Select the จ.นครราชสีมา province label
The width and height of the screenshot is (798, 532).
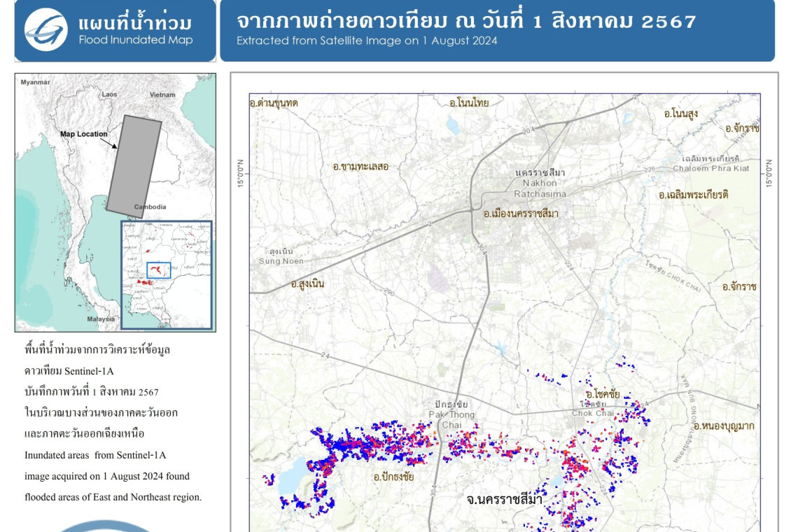coord(504,499)
